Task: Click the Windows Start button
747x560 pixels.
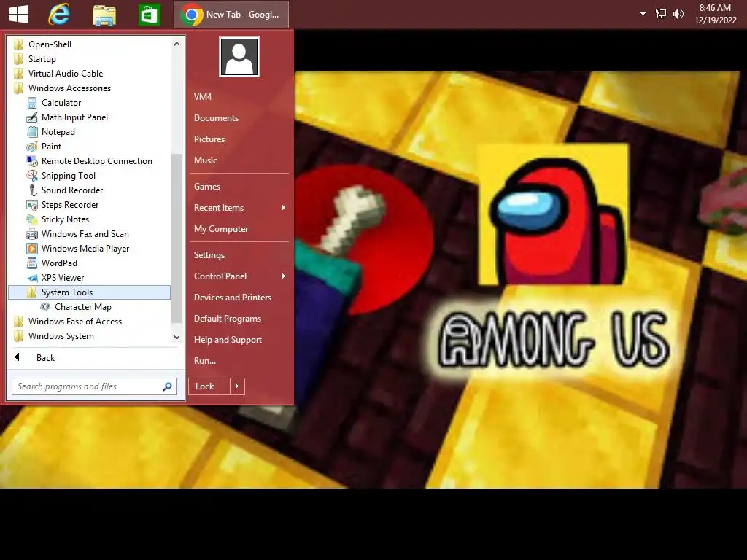Action: [18, 15]
